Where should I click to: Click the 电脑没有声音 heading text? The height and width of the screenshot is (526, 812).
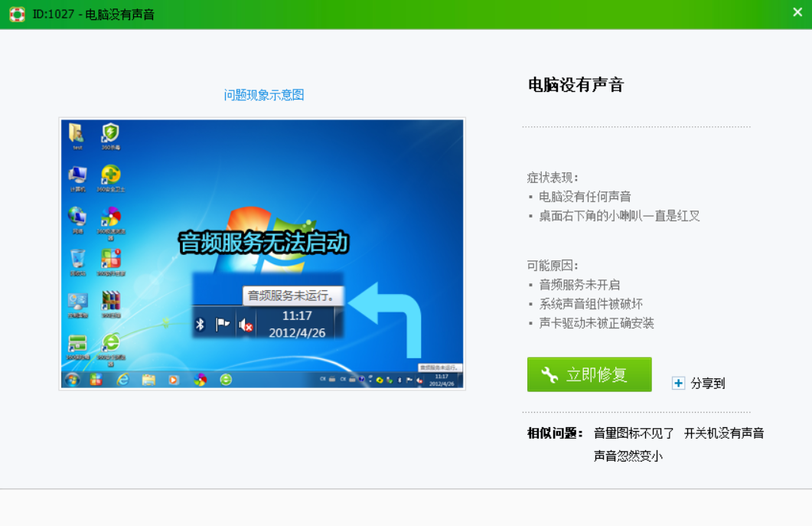coord(576,84)
